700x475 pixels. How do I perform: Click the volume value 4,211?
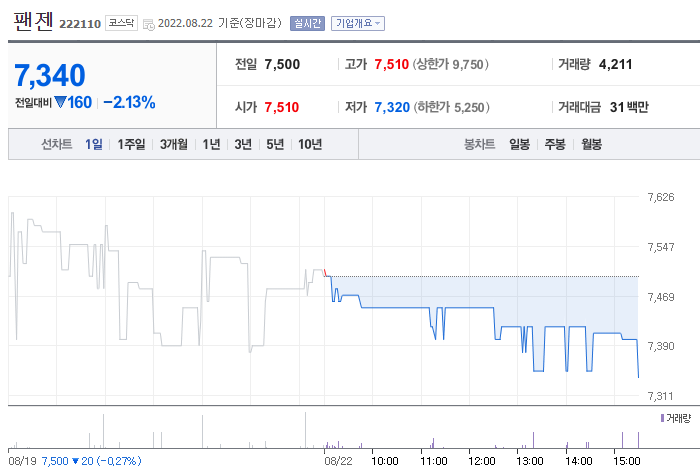tap(615, 64)
